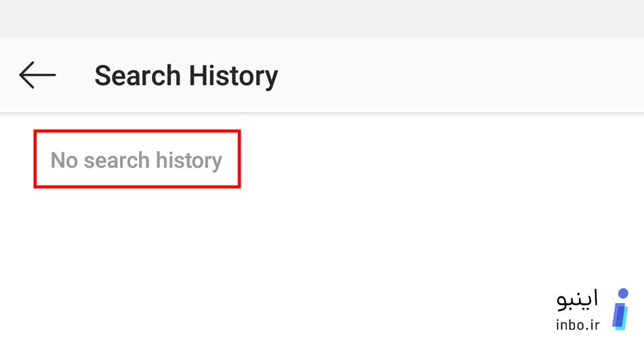Click the header gap between arrow and title
This screenshot has height=339, width=644.
click(x=75, y=75)
